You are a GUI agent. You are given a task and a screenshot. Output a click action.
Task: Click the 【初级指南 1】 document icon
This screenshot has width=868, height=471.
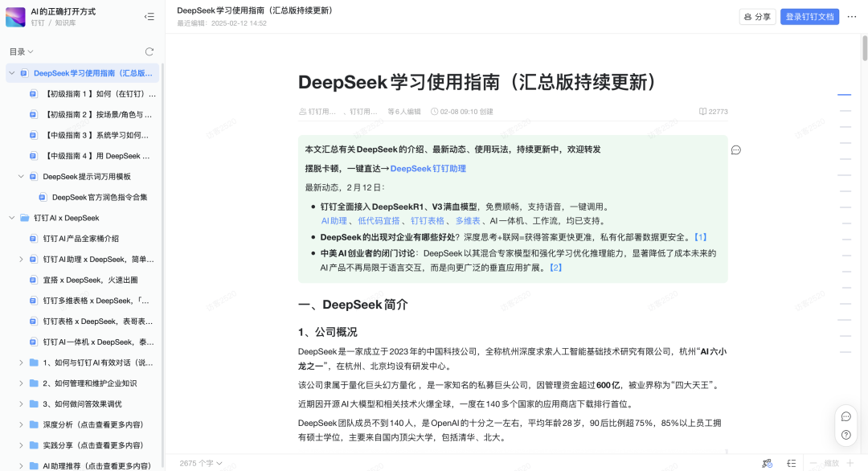(x=33, y=94)
